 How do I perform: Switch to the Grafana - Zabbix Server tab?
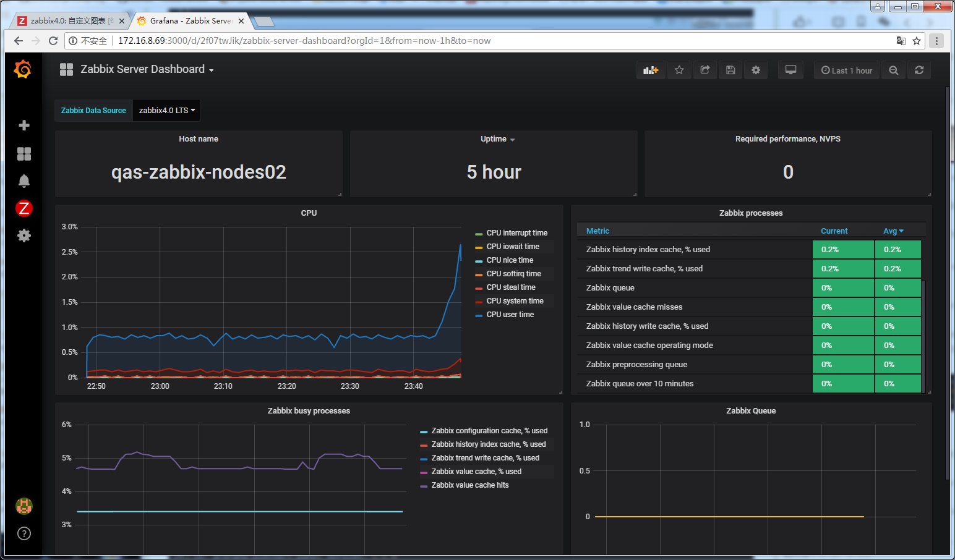191,21
